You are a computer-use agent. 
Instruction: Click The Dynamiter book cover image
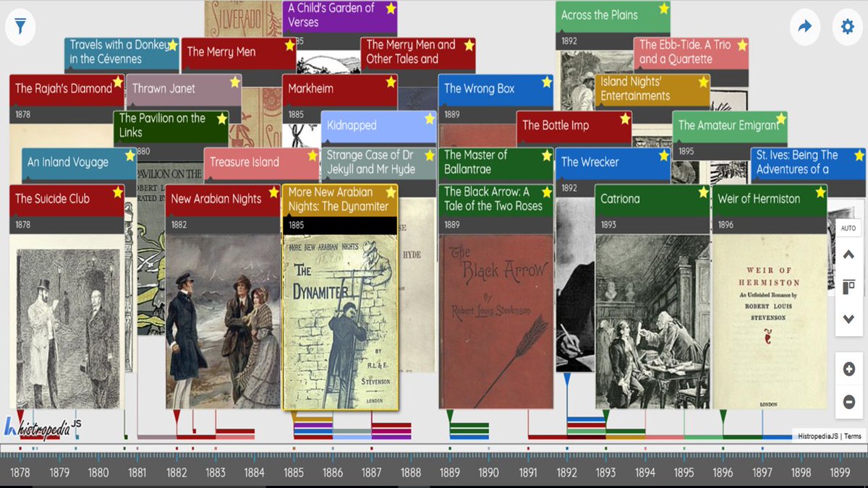coord(340,322)
